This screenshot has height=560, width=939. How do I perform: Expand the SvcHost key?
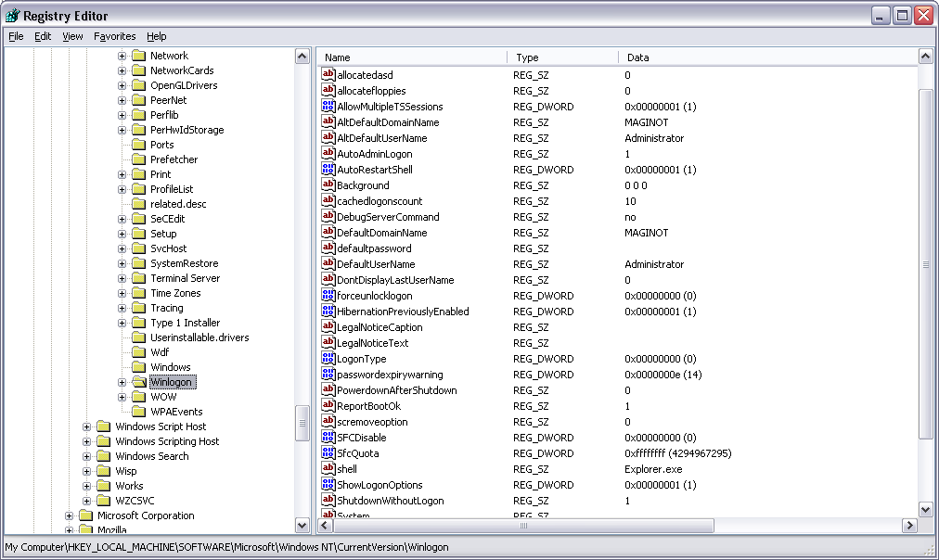(122, 248)
